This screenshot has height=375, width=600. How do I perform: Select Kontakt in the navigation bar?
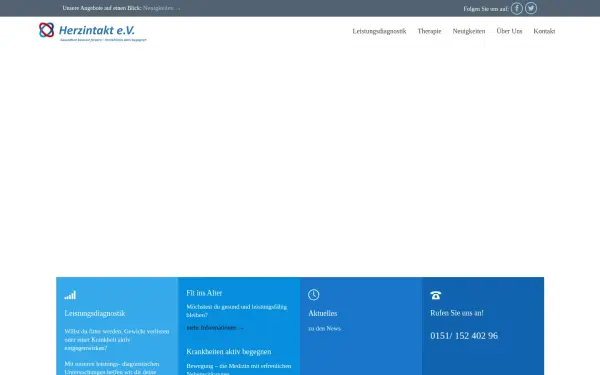point(544,31)
